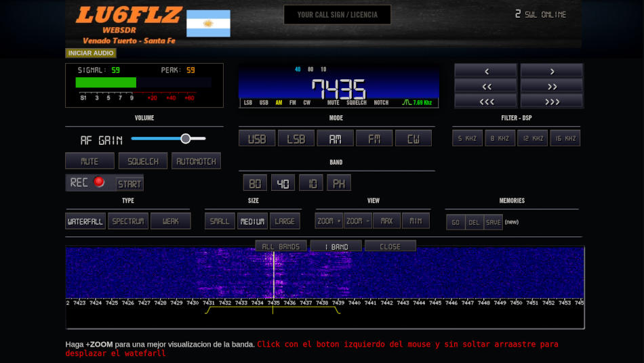This screenshot has width=644, height=363.
Task: Enable the Autonotch filter
Action: (x=196, y=161)
